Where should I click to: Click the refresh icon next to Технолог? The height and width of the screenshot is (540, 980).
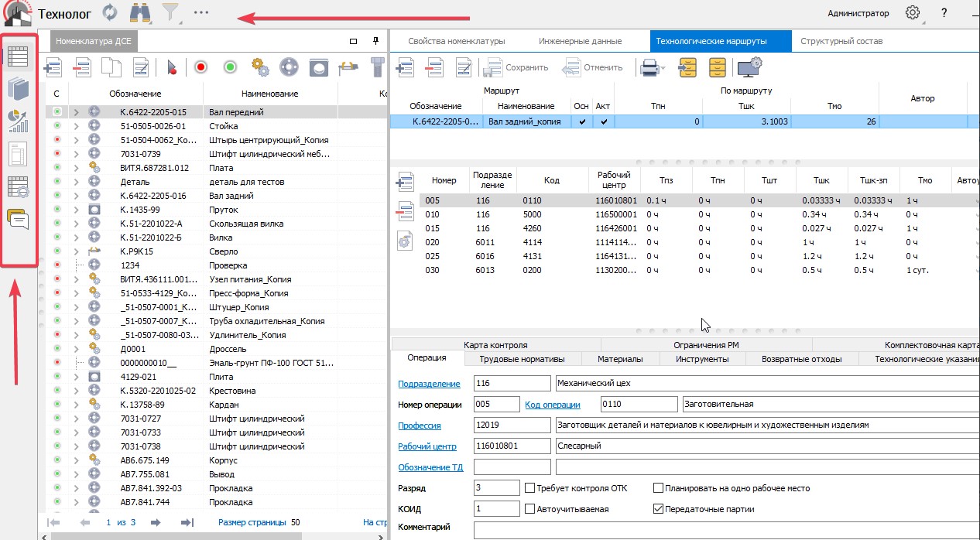(111, 13)
